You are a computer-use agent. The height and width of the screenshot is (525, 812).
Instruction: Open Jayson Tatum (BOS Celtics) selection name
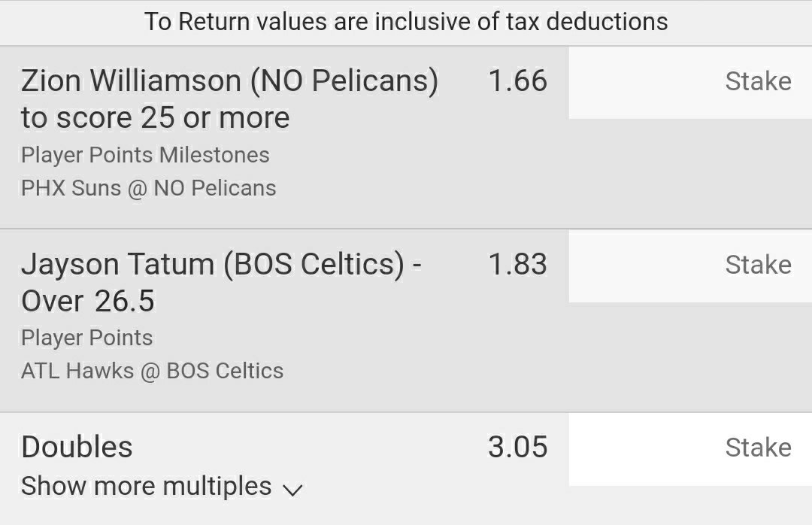pyautogui.click(x=221, y=265)
